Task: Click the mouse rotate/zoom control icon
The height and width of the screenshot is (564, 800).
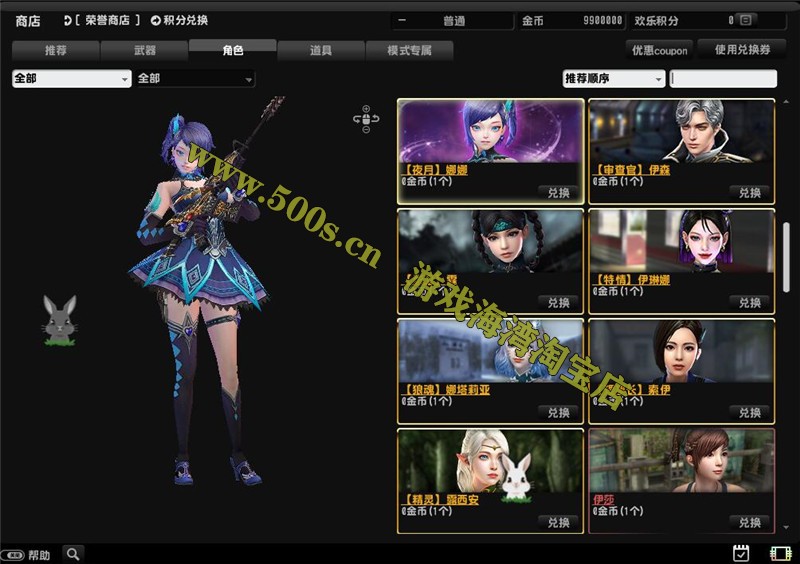Action: click(x=365, y=119)
